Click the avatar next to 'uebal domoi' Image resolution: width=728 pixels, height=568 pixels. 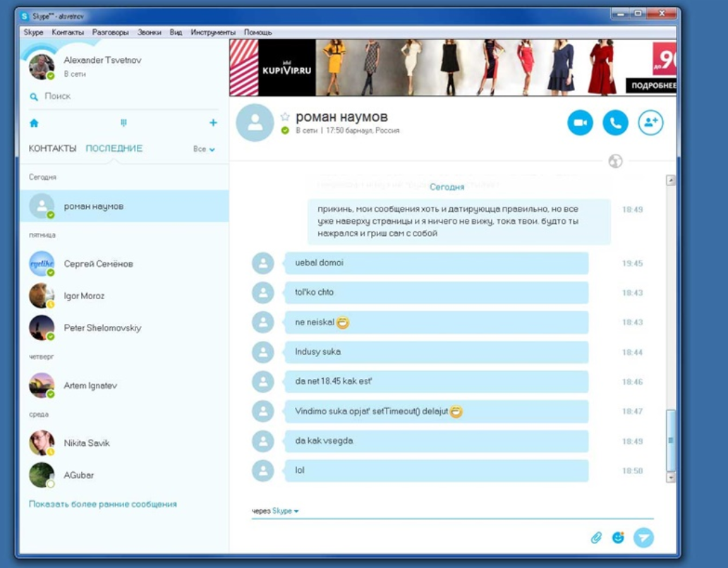coord(263,263)
